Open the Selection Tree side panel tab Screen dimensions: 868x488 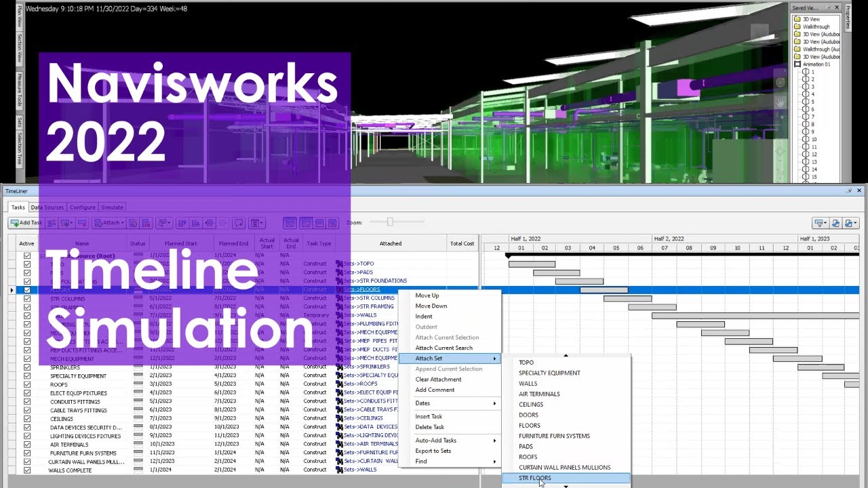click(x=20, y=150)
